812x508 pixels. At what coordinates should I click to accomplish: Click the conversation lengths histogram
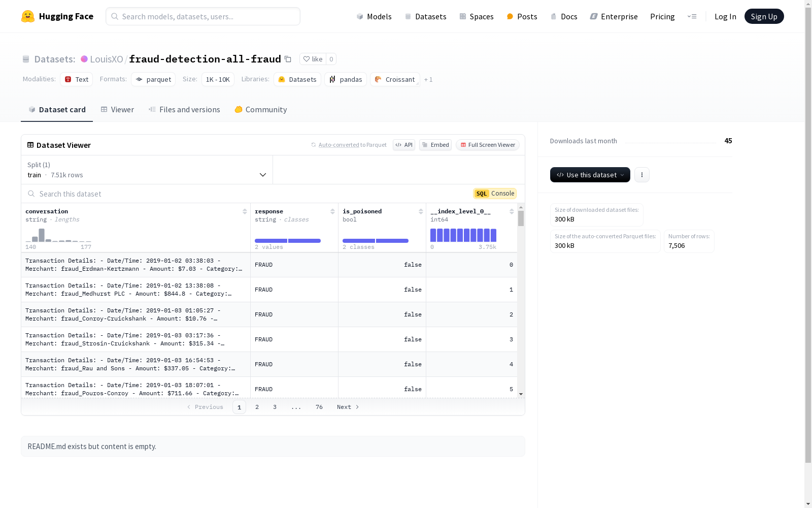(58, 235)
